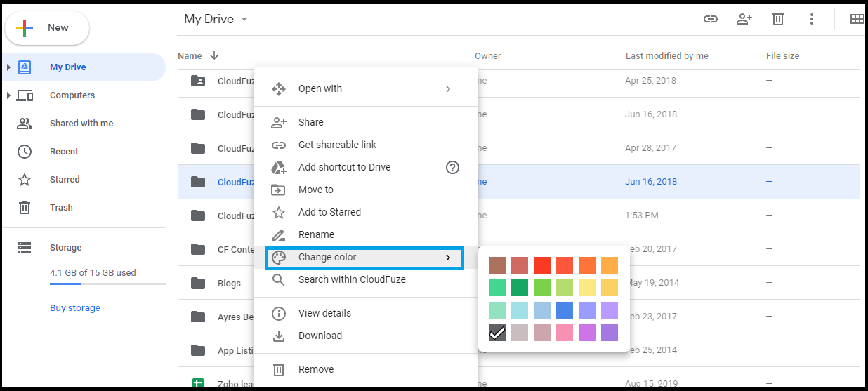Pick the dark green color swatch
This screenshot has width=868, height=391.
click(520, 288)
